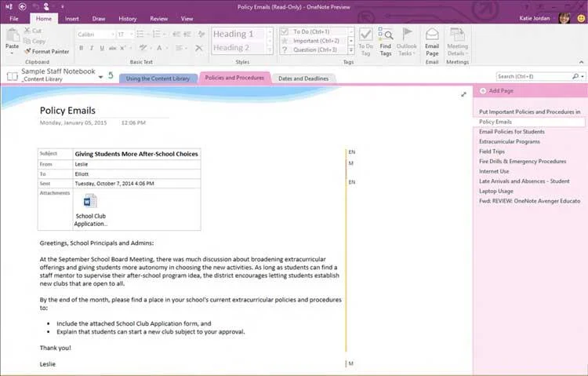Click the notebook book icon
Image resolution: width=588 pixels, height=376 pixels.
tap(13, 76)
